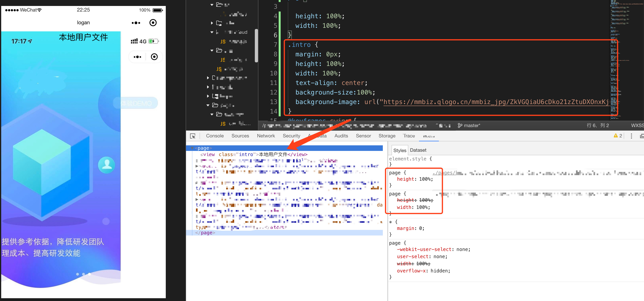The height and width of the screenshot is (301, 644).
Task: Switch to the Sources tab
Action: tap(240, 136)
